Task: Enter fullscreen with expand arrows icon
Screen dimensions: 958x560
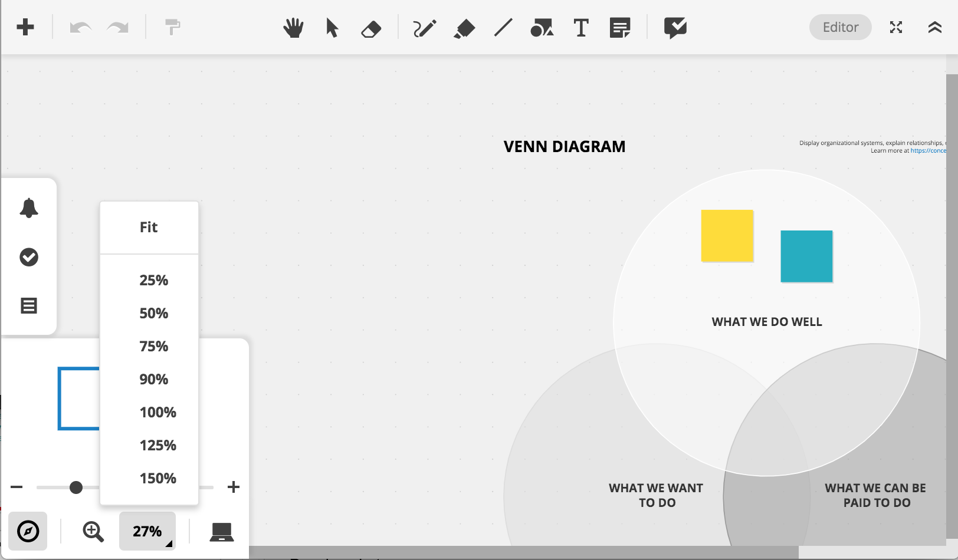Action: (896, 27)
